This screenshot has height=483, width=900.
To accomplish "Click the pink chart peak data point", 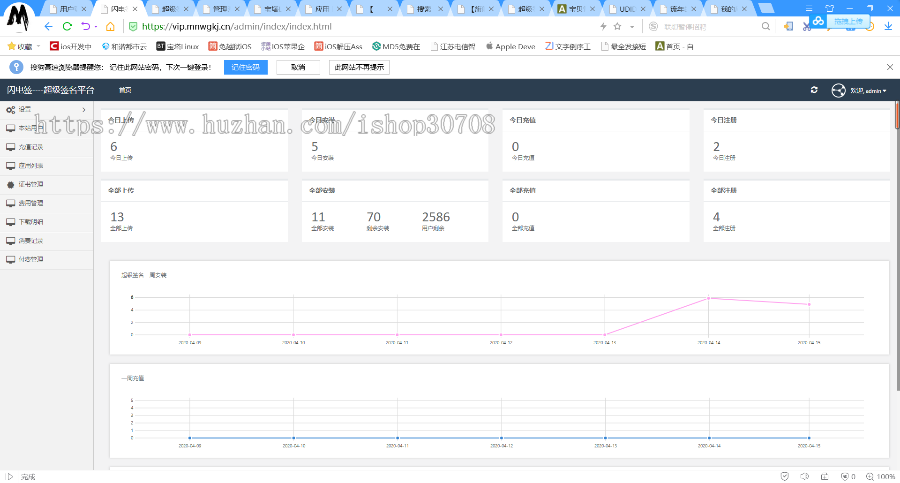I will [708, 298].
